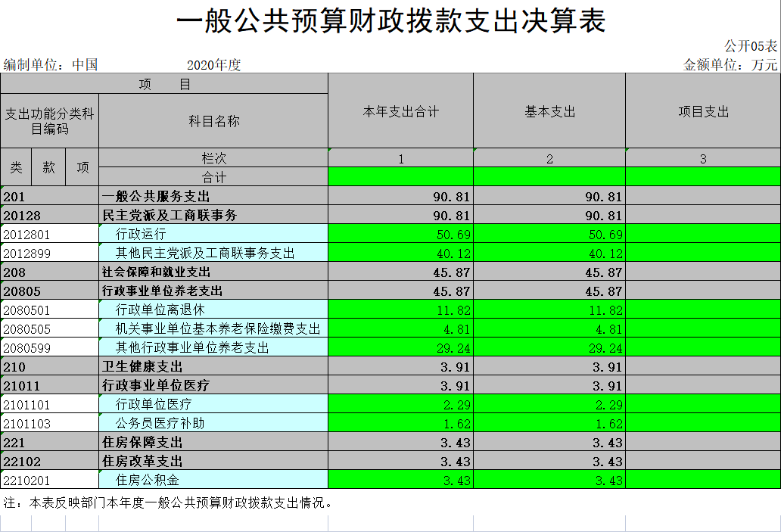This screenshot has height=532, width=781.
Task: Click the table title 一般公共预算财政拨款支出决算表
Action: click(390, 21)
